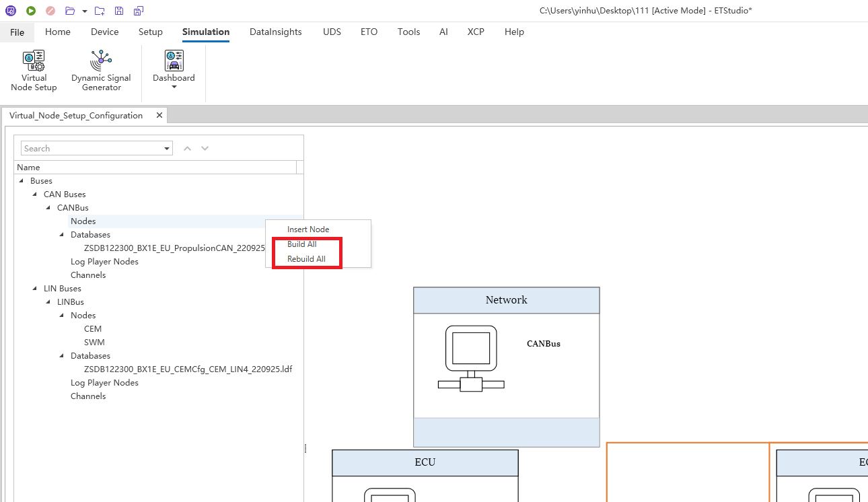Switch to the DataInsights ribbon tab
Viewport: 868px width, 502px height.
(275, 32)
